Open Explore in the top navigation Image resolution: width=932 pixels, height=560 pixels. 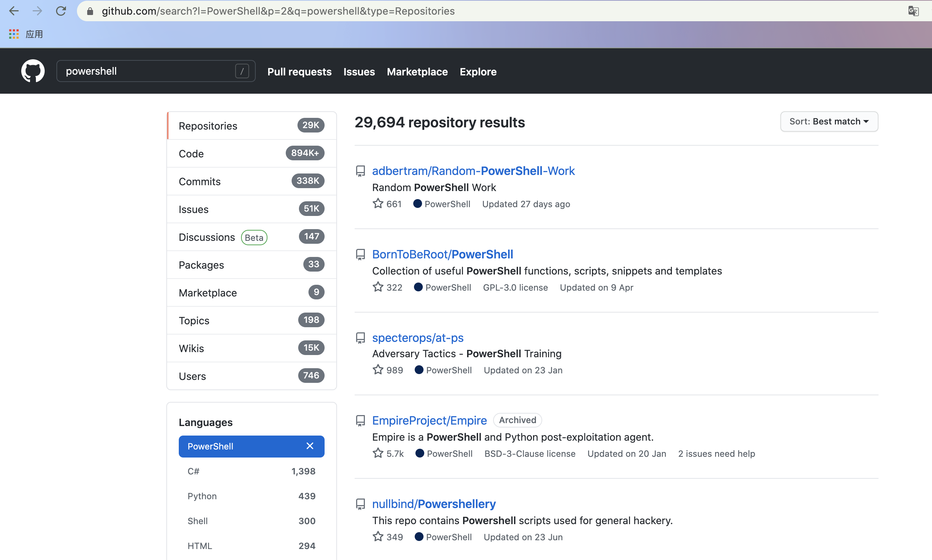pyautogui.click(x=478, y=72)
